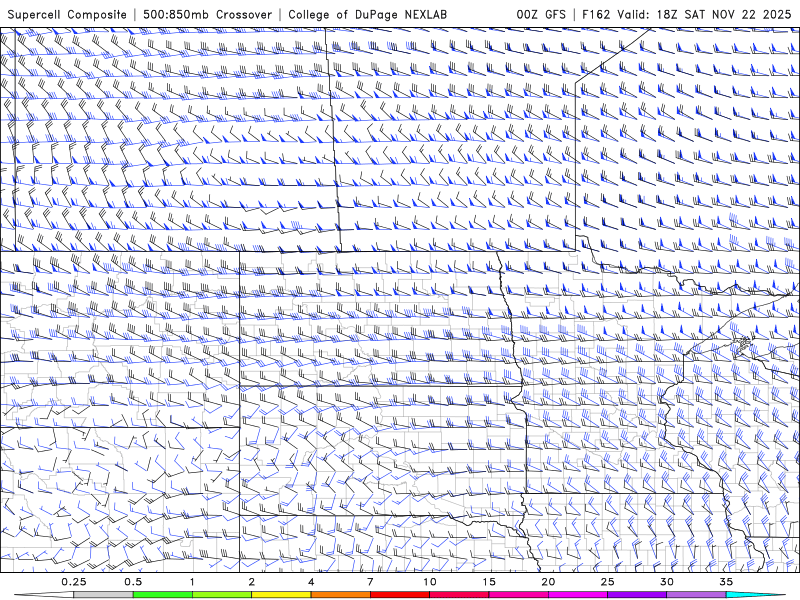Image resolution: width=800 pixels, height=600 pixels.
Task: Click the '500:850mb Crossover' header text
Action: click(x=207, y=15)
